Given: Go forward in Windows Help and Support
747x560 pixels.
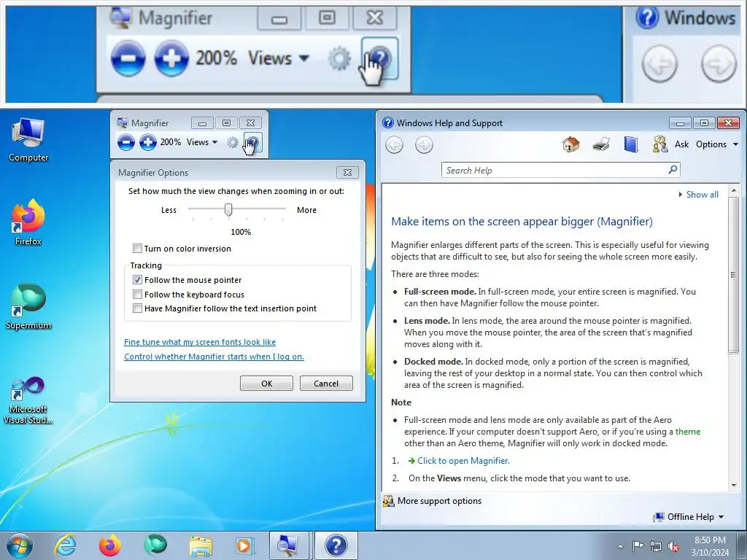Looking at the screenshot, I should coord(424,145).
